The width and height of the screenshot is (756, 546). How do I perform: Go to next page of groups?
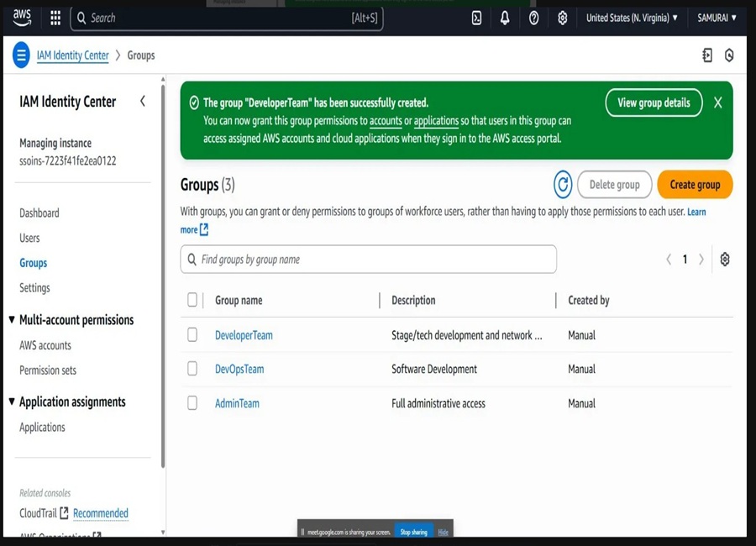(701, 260)
